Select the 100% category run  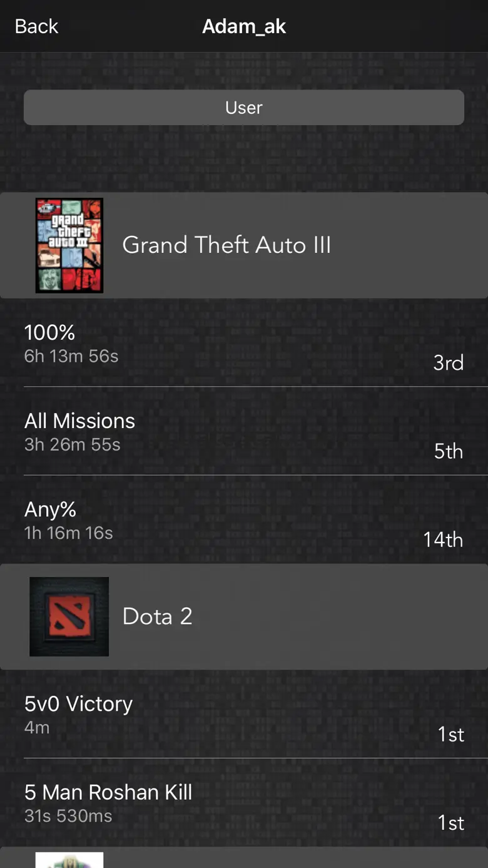[244, 342]
